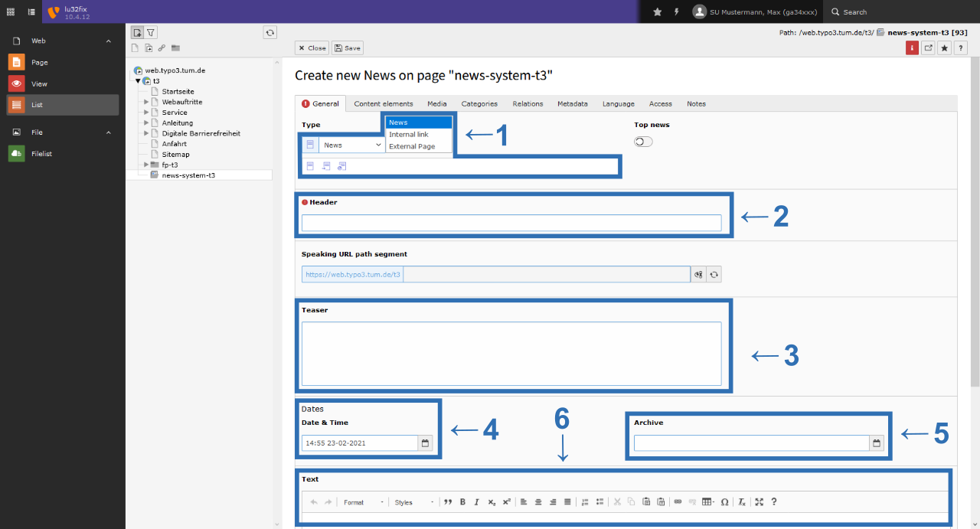Screen dimensions: 980x529
Task: Switch to the Content elements tab
Action: click(x=384, y=104)
